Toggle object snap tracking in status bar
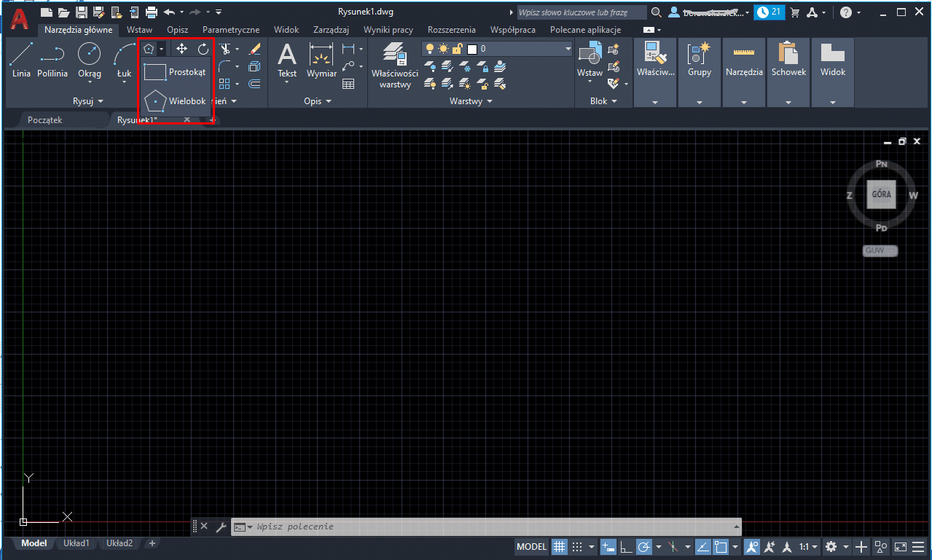 tap(703, 546)
